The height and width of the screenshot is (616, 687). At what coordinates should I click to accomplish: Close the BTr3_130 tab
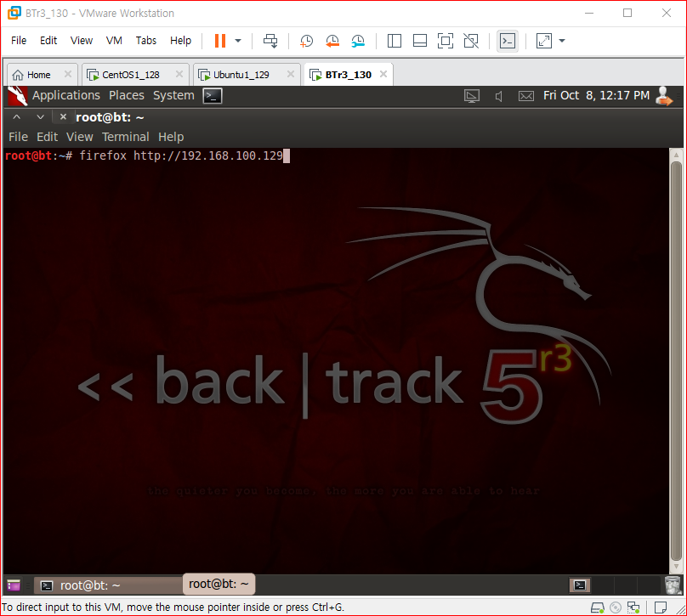click(383, 75)
